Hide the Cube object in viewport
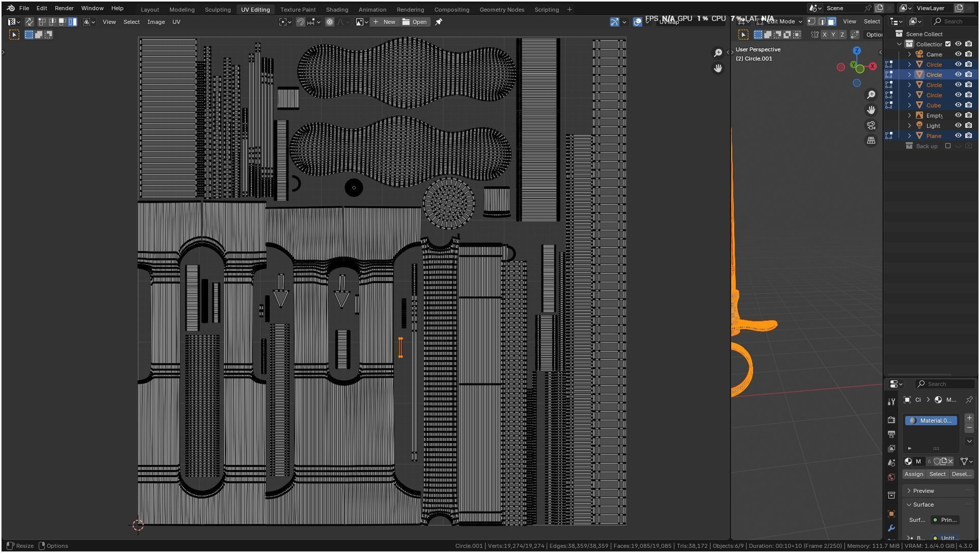 958,105
